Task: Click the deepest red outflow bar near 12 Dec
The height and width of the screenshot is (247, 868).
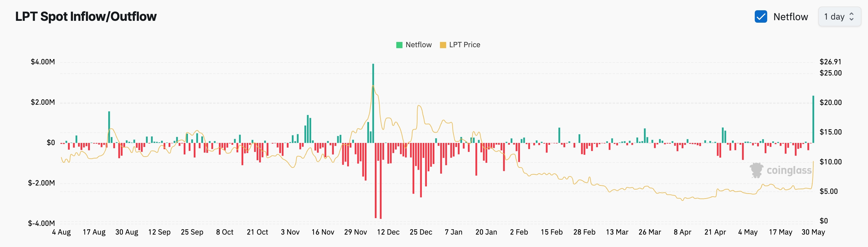Action: click(x=381, y=181)
